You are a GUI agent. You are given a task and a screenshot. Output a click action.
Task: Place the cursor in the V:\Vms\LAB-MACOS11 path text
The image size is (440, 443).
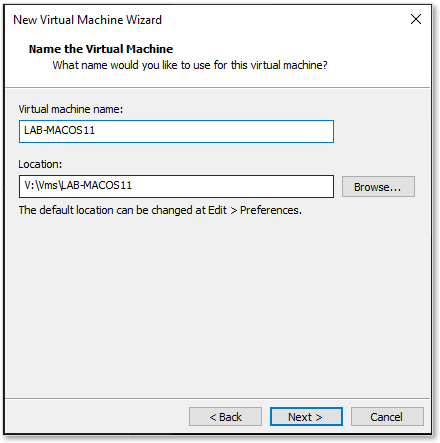pos(78,185)
